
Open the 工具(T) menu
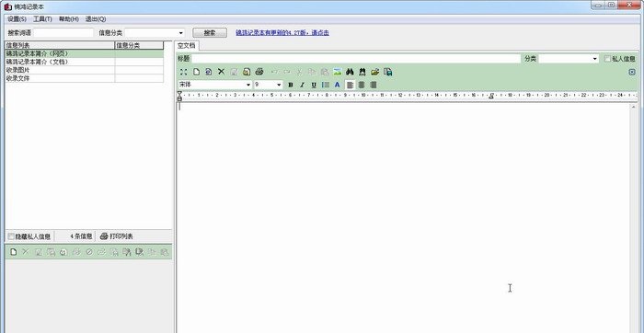tap(42, 19)
